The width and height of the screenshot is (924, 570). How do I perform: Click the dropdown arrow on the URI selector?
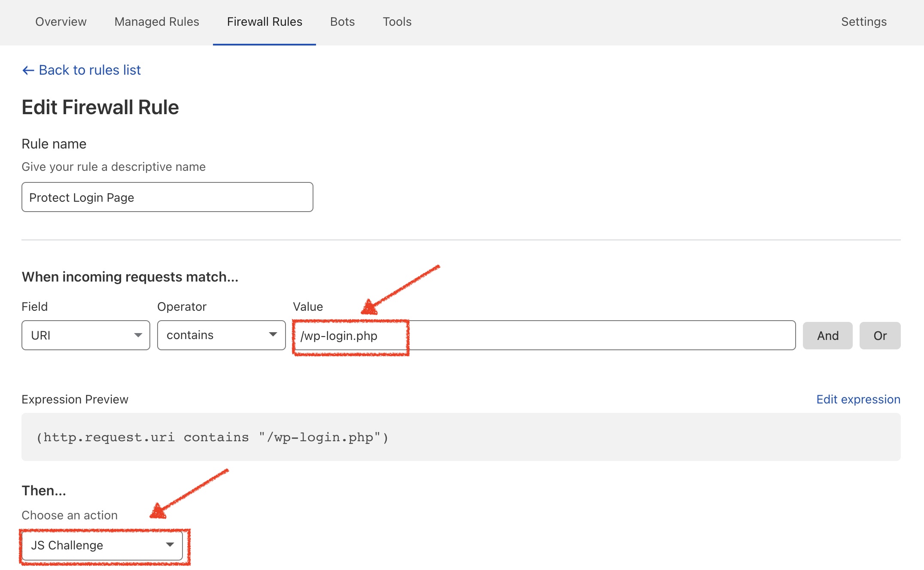(139, 335)
